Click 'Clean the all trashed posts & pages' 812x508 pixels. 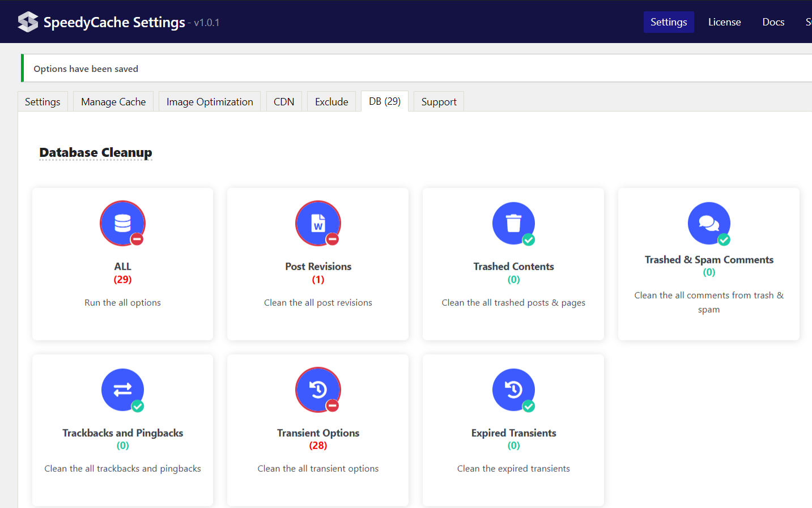[513, 302]
